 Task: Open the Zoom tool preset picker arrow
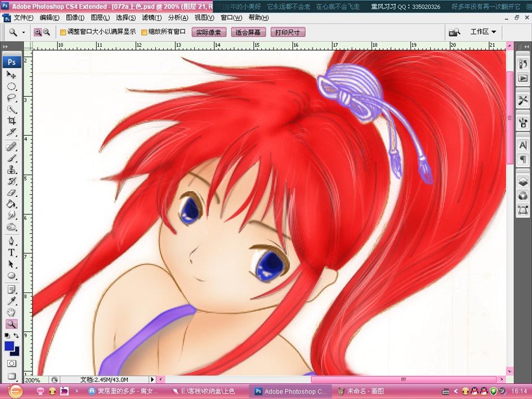[x=23, y=32]
